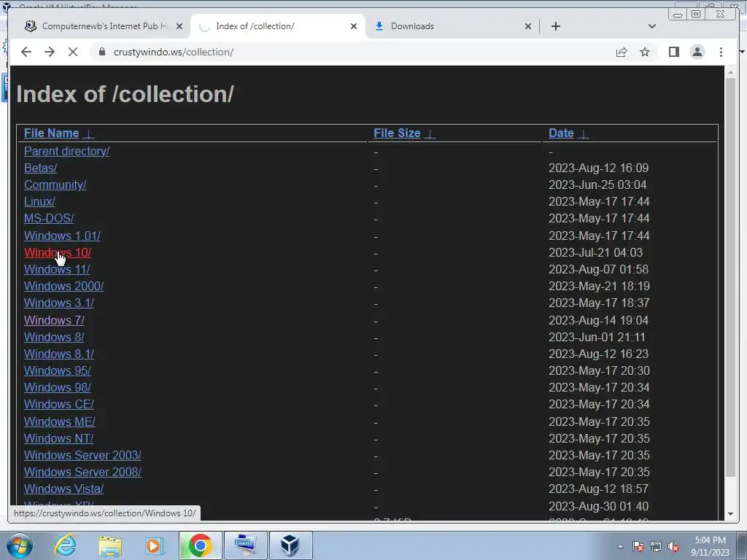Image resolution: width=747 pixels, height=560 pixels.
Task: Stop loading the page with the X button
Action: coord(73,52)
